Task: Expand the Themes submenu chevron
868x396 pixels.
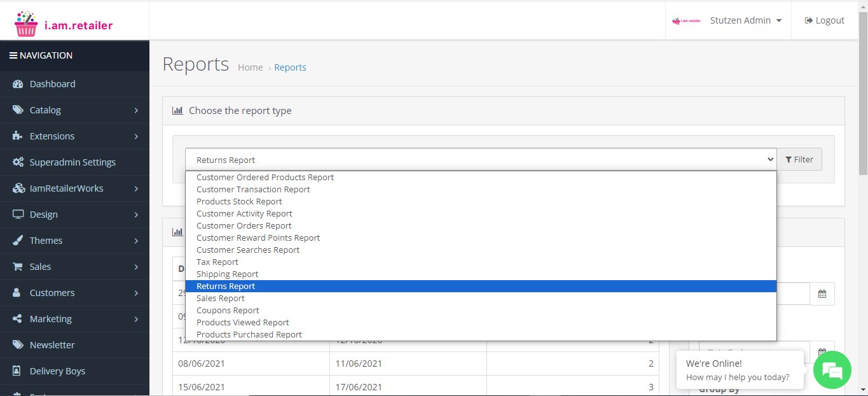Action: (x=136, y=241)
